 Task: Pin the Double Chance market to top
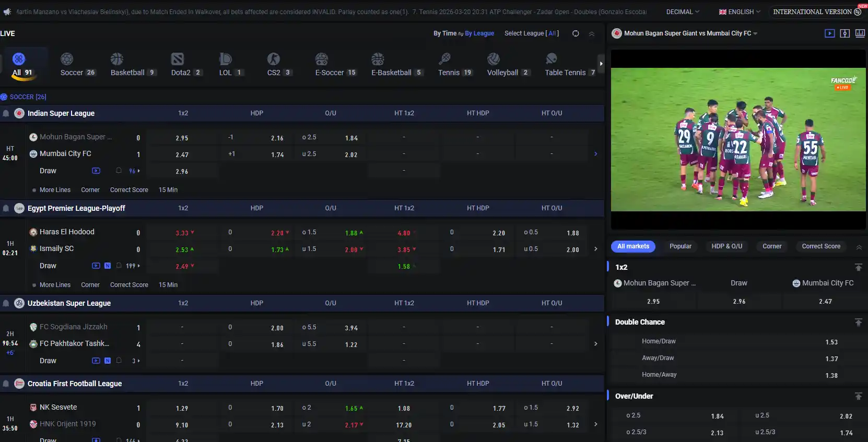click(x=858, y=322)
